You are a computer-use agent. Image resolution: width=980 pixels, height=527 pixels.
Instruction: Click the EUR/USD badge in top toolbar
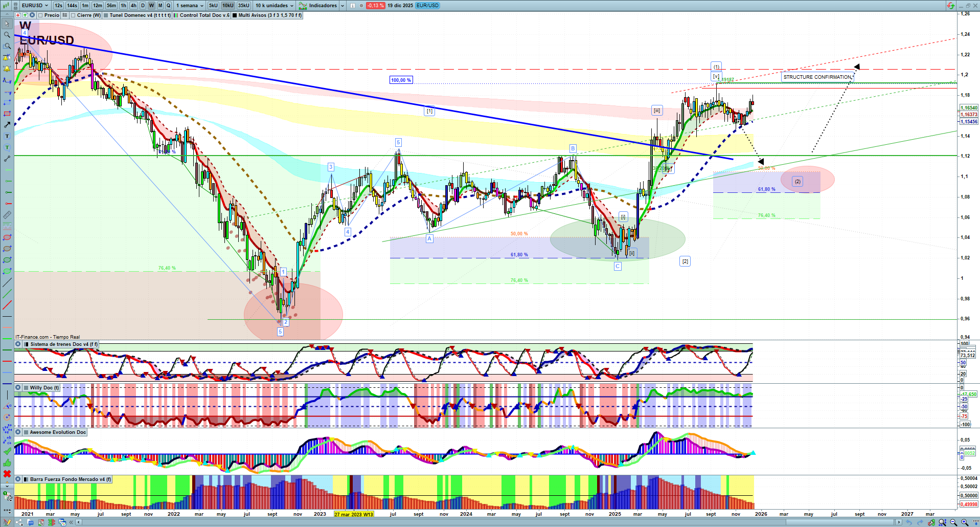427,6
